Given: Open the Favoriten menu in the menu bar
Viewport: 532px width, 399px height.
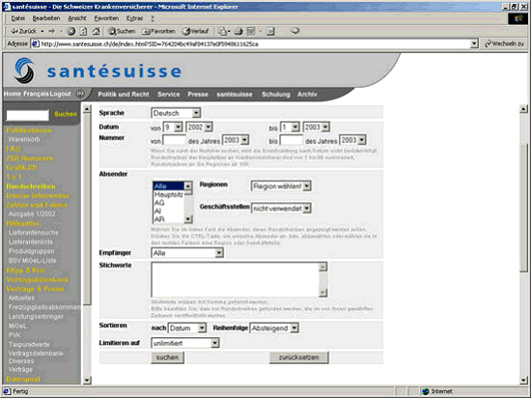Looking at the screenshot, I should (106, 18).
